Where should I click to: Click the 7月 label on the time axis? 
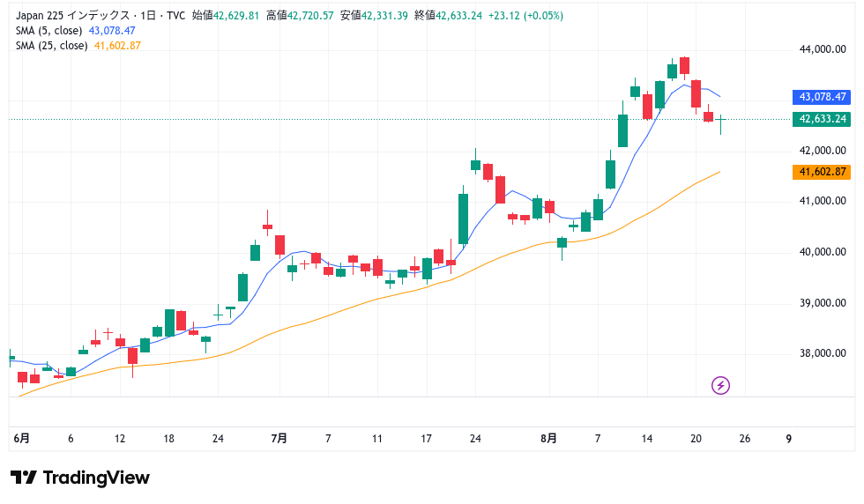pyautogui.click(x=279, y=439)
